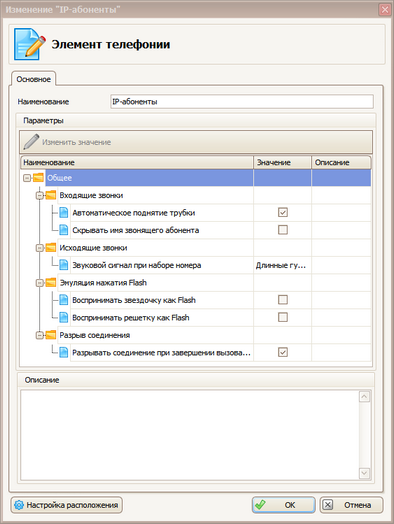Confirm with the OK button
Viewport: 394px width, 524px height.
[x=283, y=505]
